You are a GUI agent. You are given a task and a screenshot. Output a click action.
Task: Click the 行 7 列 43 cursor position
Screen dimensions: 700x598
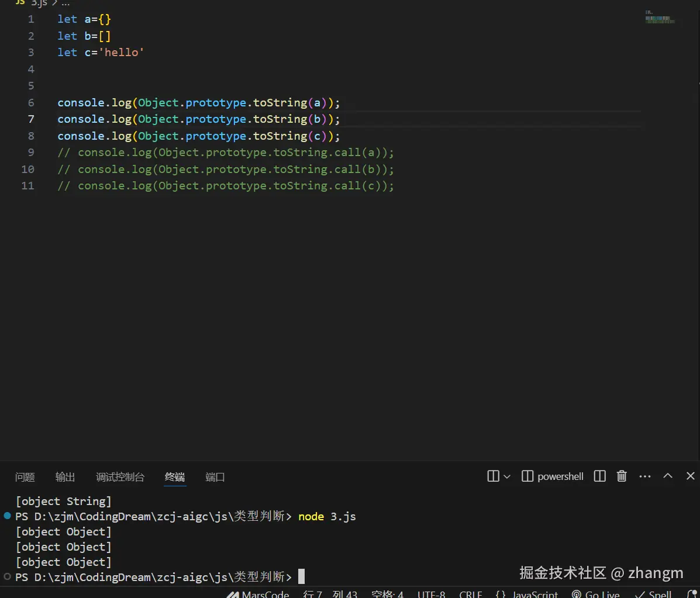(x=330, y=594)
